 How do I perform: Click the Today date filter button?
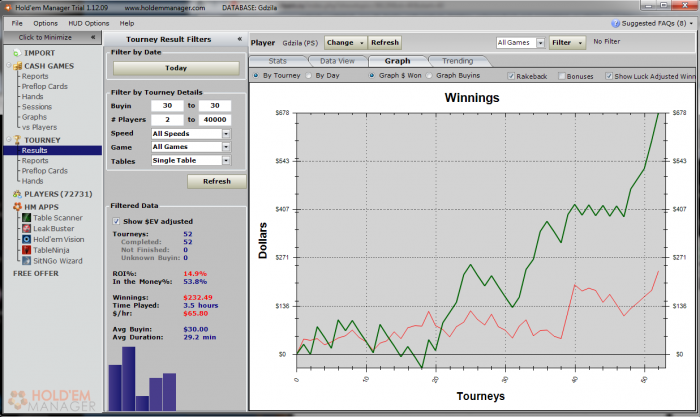176,68
